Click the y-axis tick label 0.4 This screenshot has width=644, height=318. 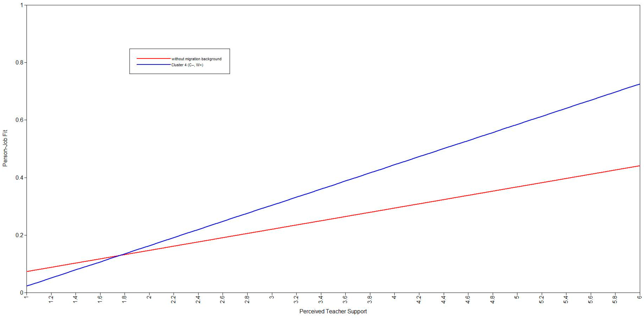click(x=19, y=178)
